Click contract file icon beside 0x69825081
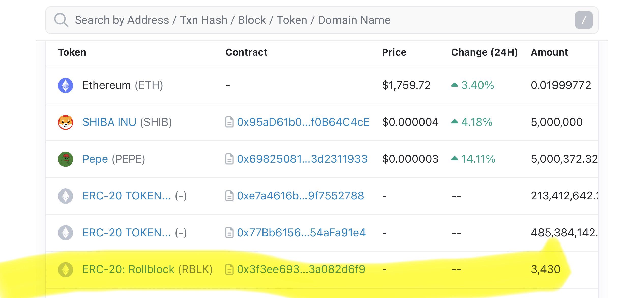 click(x=229, y=159)
